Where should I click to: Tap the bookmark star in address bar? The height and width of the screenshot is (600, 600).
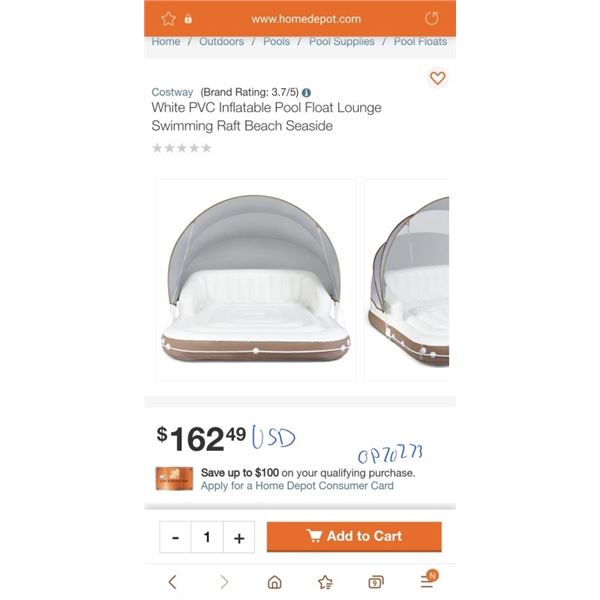pyautogui.click(x=168, y=19)
